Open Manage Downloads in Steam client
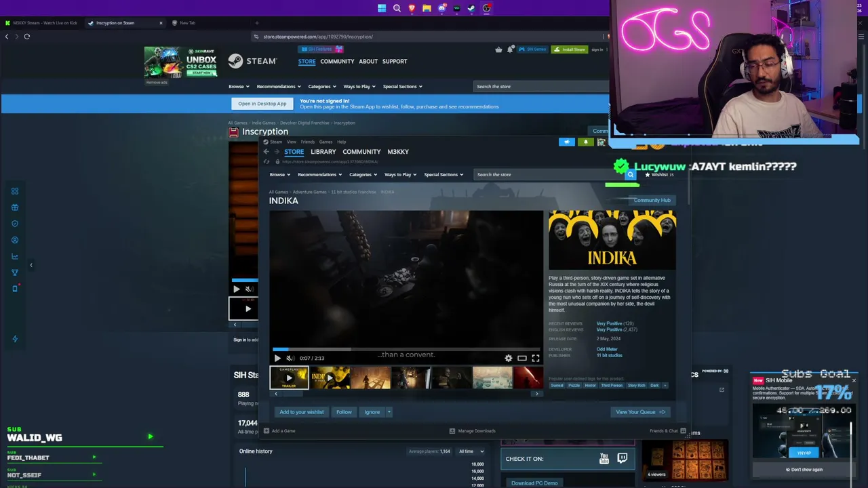The height and width of the screenshot is (488, 868). pos(473,431)
